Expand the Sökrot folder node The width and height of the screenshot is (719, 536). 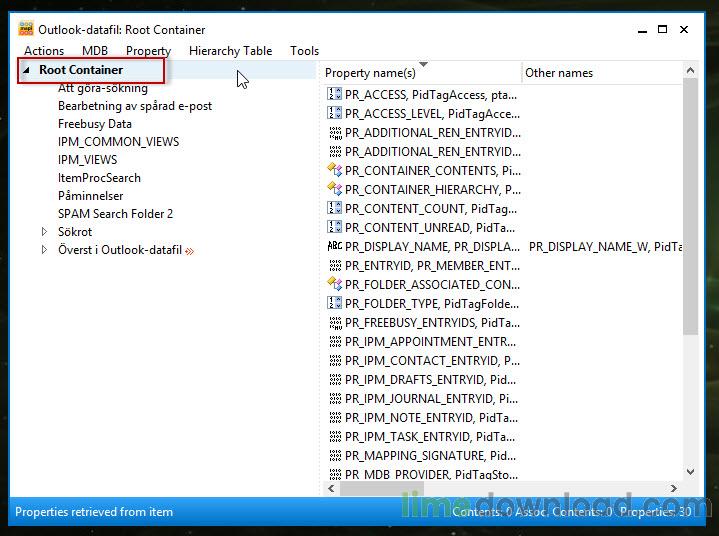pos(44,232)
